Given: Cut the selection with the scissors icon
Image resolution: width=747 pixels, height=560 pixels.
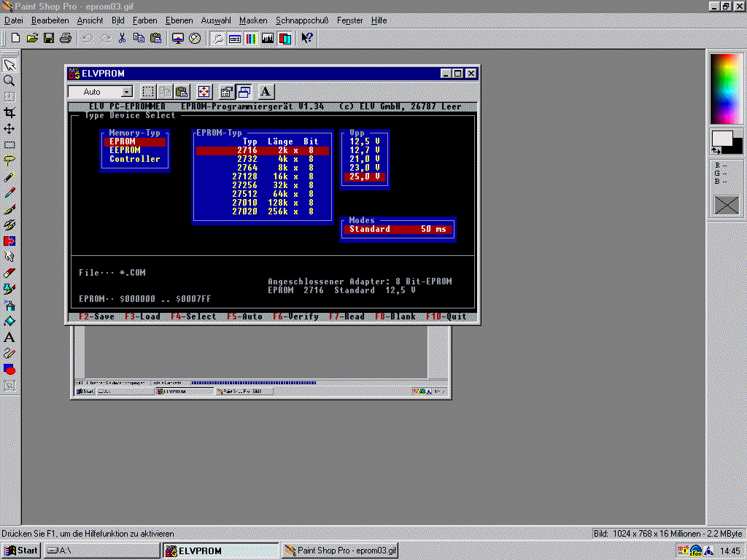Looking at the screenshot, I should 122,38.
